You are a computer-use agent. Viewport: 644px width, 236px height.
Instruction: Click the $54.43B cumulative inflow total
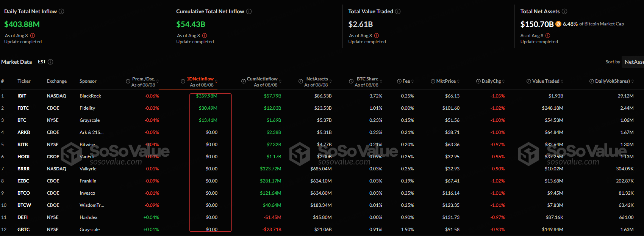coord(191,24)
